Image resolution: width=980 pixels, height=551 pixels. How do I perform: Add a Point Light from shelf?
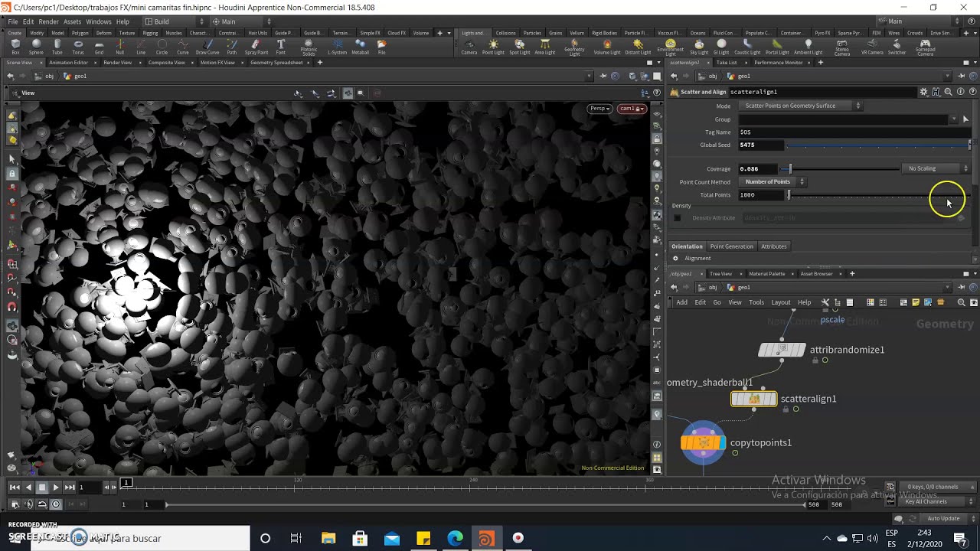[493, 47]
